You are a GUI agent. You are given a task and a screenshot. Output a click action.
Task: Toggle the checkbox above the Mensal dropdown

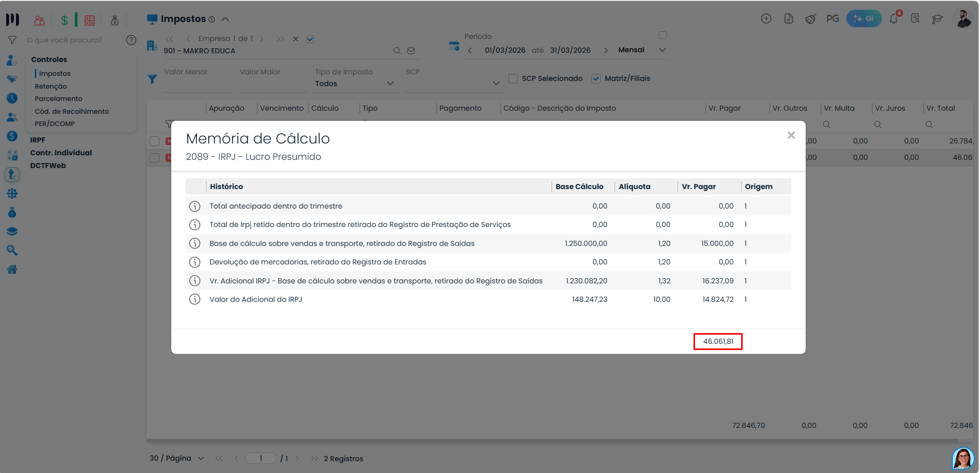[663, 35]
